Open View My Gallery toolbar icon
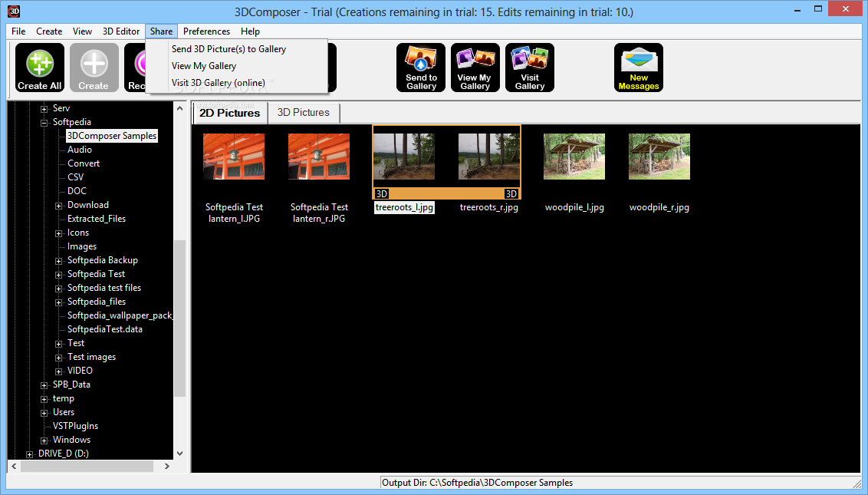The image size is (868, 495). pos(475,68)
